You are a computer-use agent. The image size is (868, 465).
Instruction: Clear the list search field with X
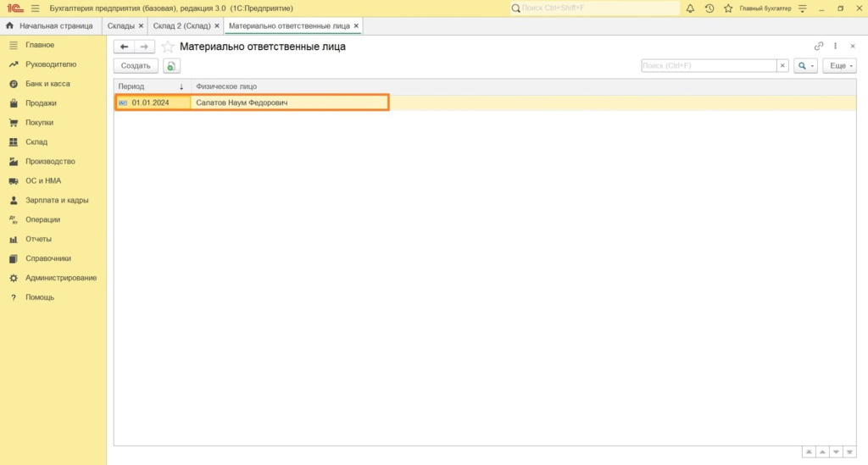click(x=782, y=65)
